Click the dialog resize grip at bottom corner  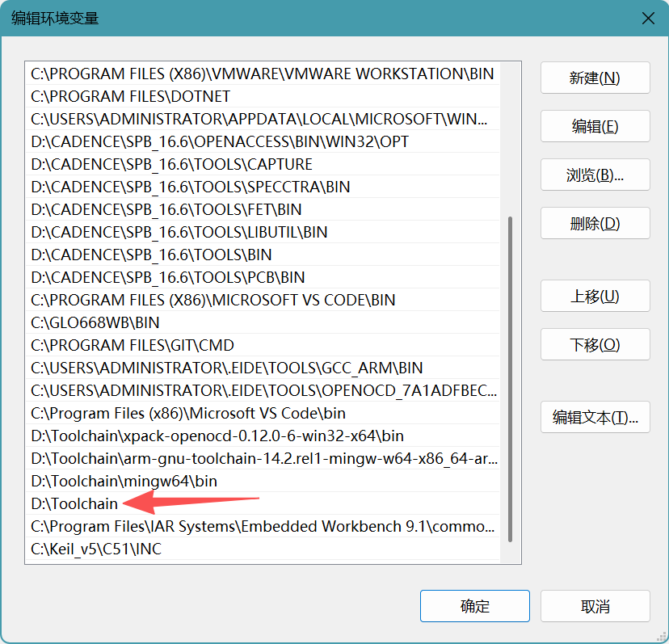[x=662, y=637]
